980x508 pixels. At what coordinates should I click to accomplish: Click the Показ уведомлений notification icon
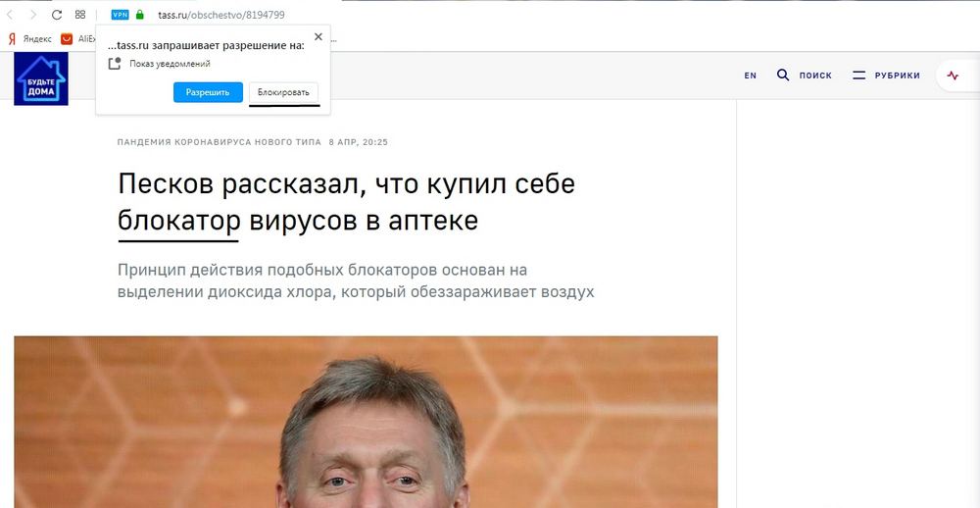114,64
